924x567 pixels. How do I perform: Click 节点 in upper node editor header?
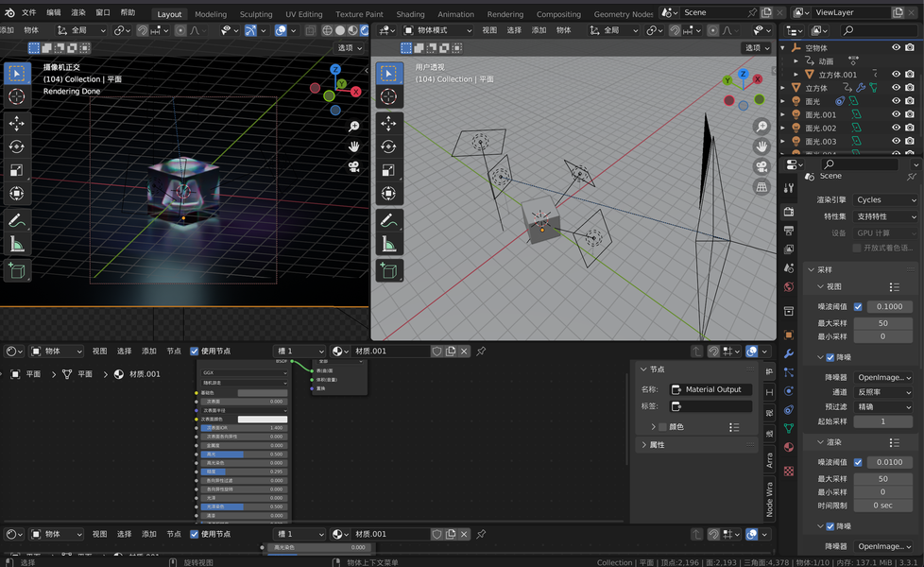tap(174, 352)
